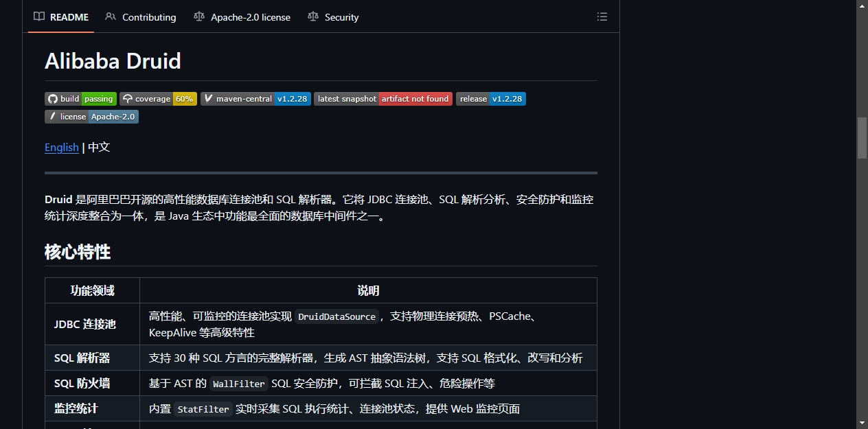Open the README tab
The height and width of the screenshot is (429, 868).
coord(61,17)
